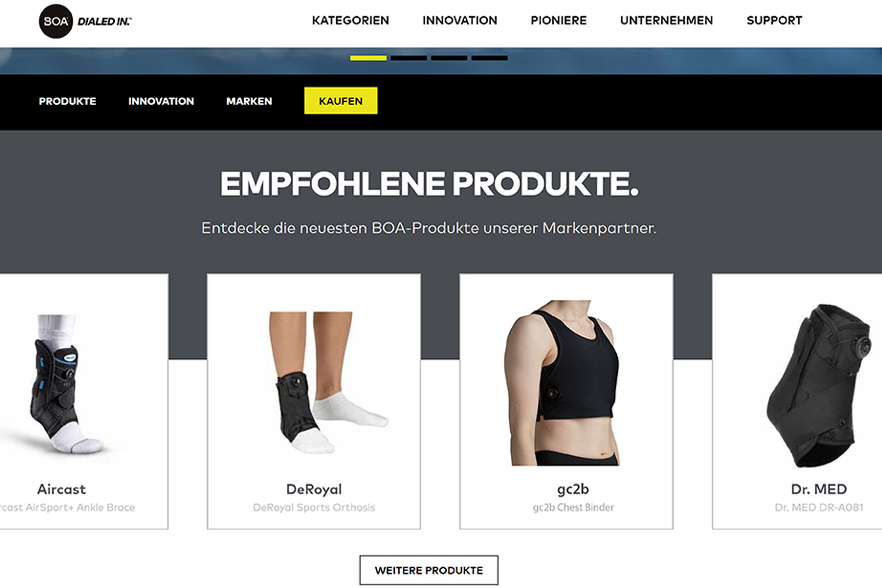The height and width of the screenshot is (588, 882).
Task: Jump to the third carousel slide indicator
Action: pos(449,58)
